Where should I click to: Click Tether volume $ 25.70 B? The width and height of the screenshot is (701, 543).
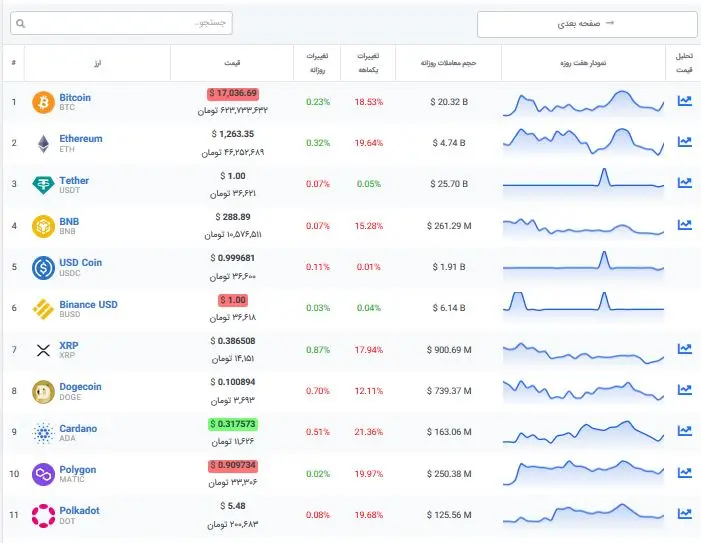coord(449,184)
